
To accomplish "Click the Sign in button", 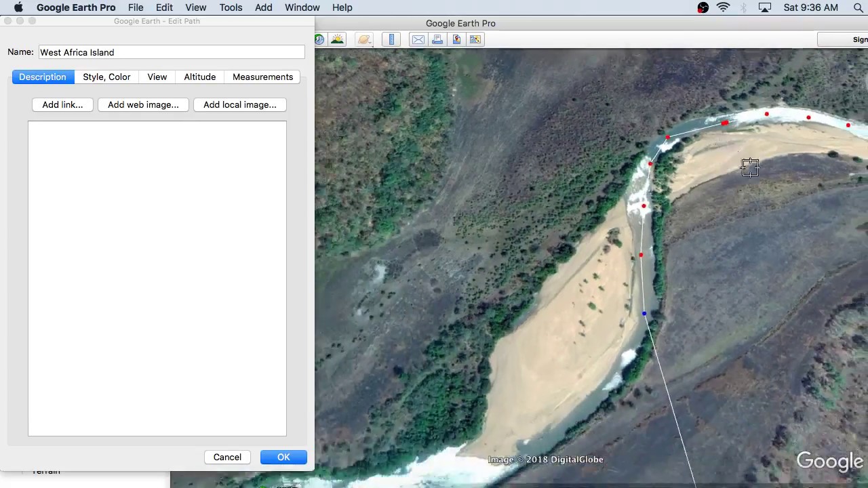I will 843,39.
